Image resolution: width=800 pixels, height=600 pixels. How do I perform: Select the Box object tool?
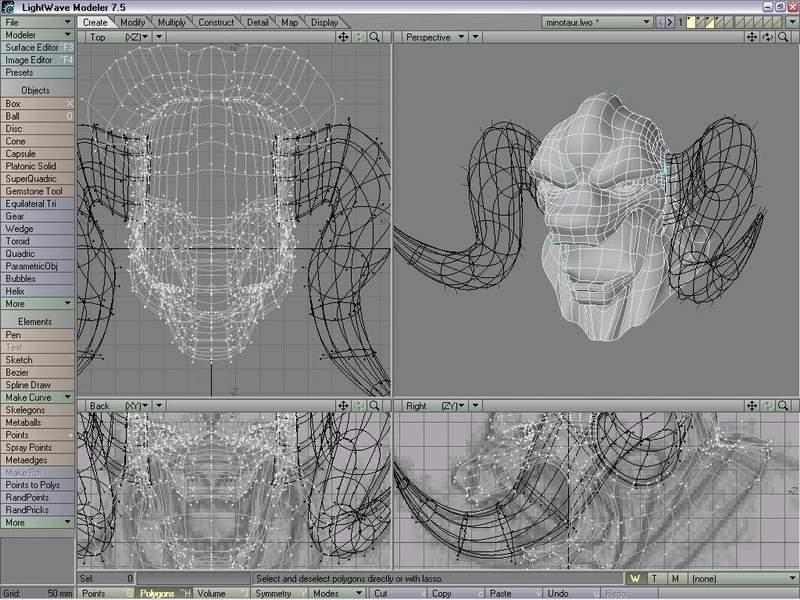click(x=37, y=104)
